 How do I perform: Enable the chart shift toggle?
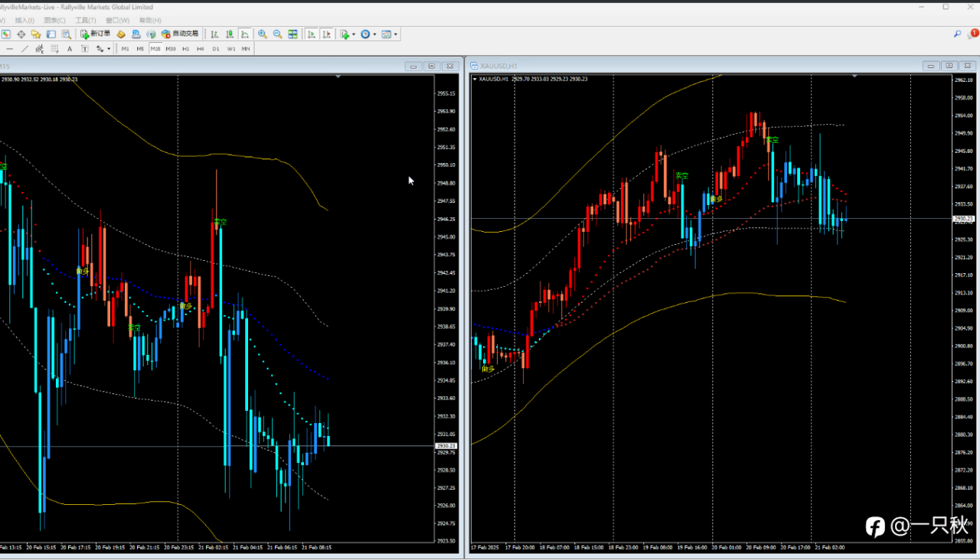point(327,34)
